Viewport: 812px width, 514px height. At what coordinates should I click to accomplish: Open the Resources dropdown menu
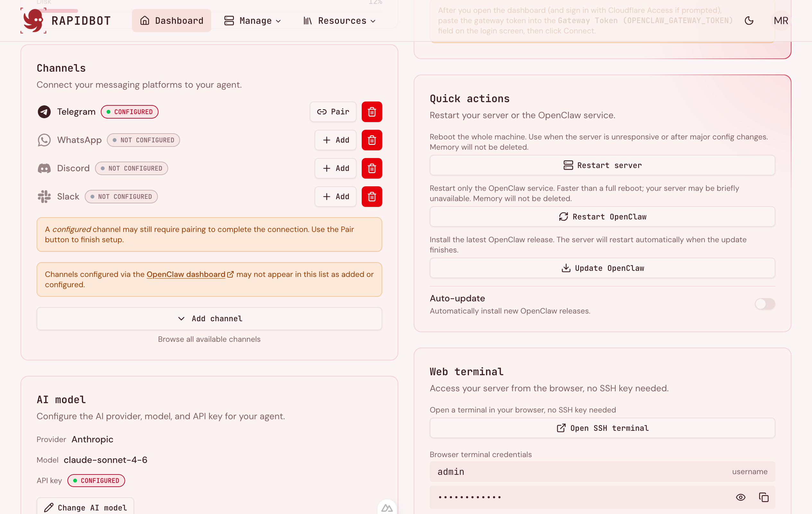click(339, 21)
